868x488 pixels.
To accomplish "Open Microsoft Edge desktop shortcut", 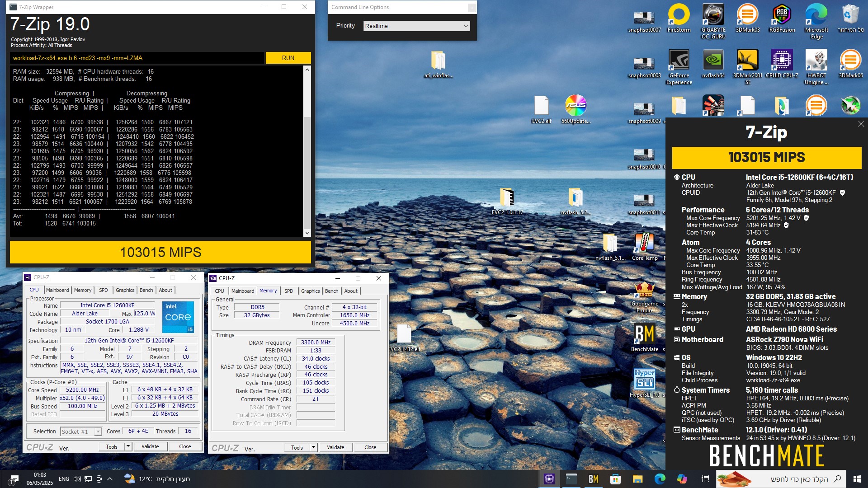I will (x=816, y=21).
